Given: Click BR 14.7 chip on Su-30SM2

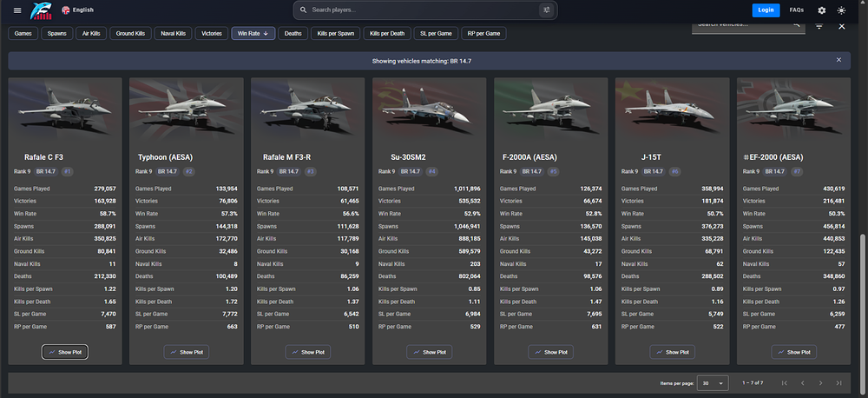Looking at the screenshot, I should [x=411, y=172].
